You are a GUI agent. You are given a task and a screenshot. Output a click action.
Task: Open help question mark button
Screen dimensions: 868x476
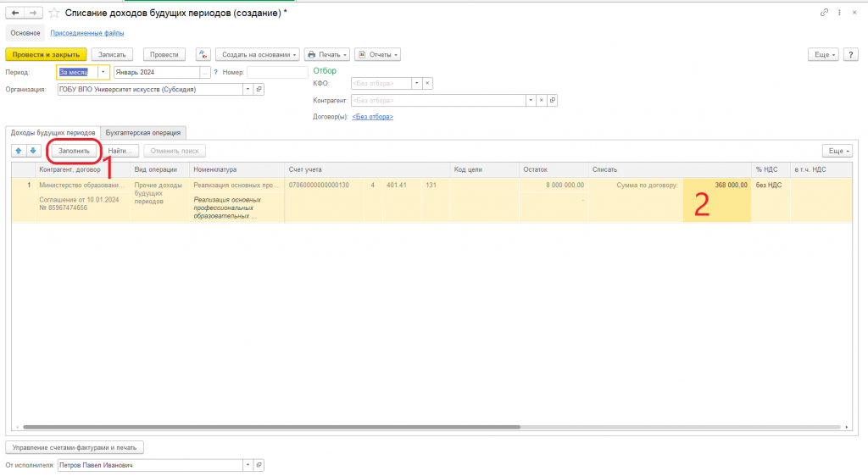851,55
